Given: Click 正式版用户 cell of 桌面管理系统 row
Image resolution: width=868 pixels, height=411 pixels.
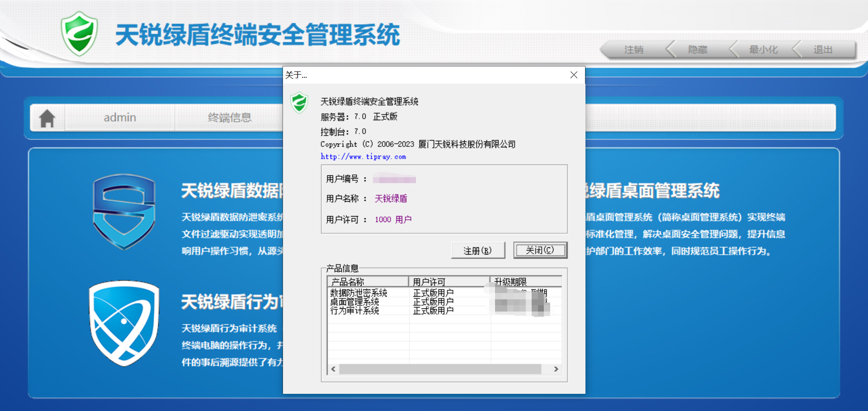Looking at the screenshot, I should [x=433, y=302].
